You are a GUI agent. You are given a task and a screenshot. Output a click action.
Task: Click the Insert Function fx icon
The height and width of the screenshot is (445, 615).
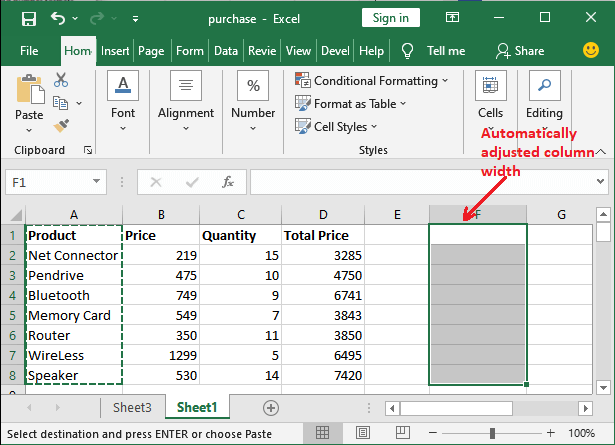[x=228, y=182]
